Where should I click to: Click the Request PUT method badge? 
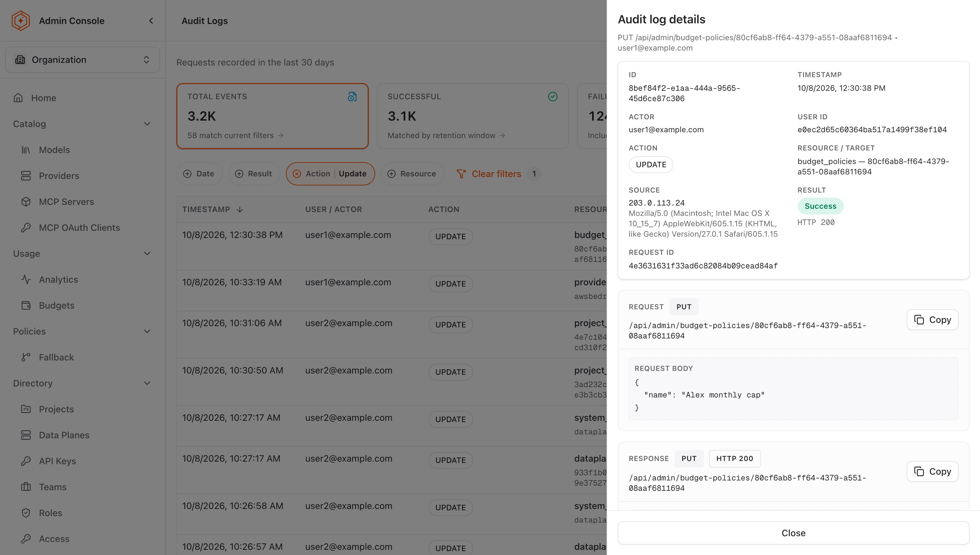click(683, 307)
